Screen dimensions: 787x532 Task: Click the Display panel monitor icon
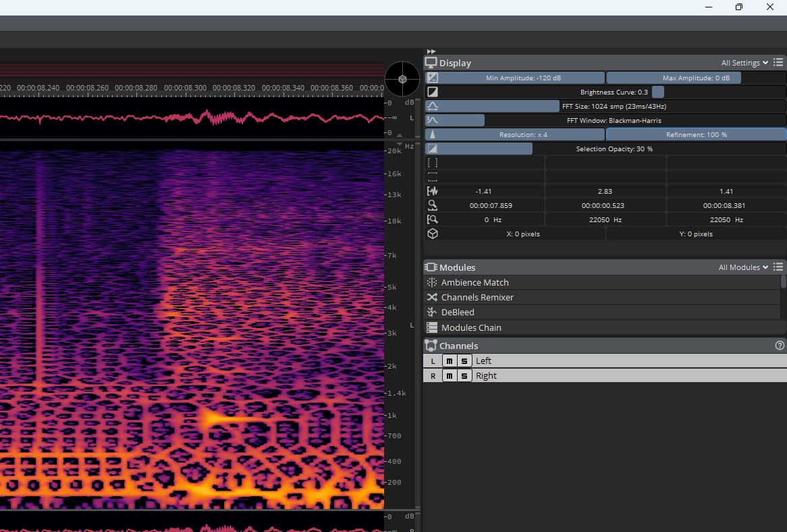pos(431,63)
